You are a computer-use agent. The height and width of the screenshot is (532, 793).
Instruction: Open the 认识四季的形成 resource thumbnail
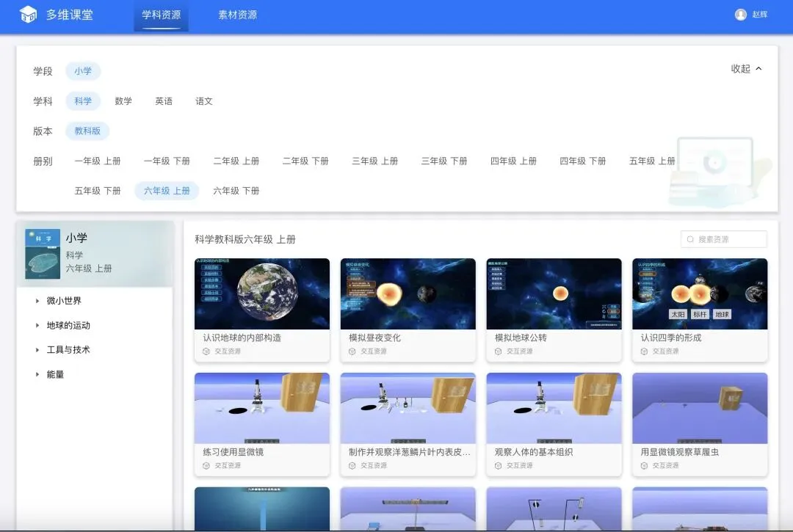tap(700, 294)
